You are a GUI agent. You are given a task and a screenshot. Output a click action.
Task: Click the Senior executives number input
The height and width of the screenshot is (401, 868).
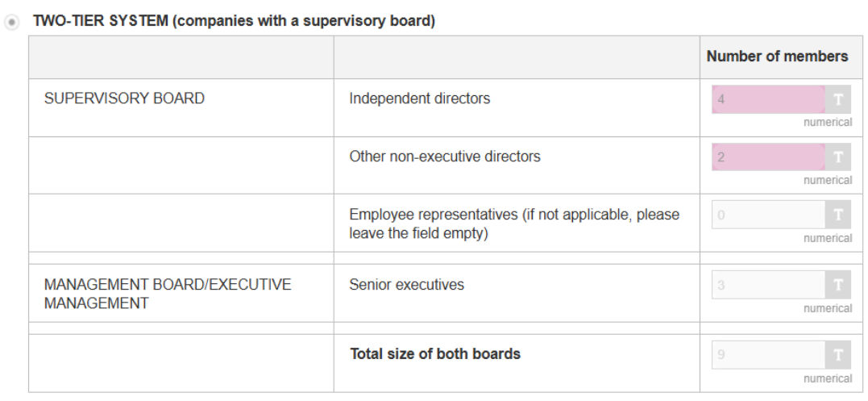(767, 285)
